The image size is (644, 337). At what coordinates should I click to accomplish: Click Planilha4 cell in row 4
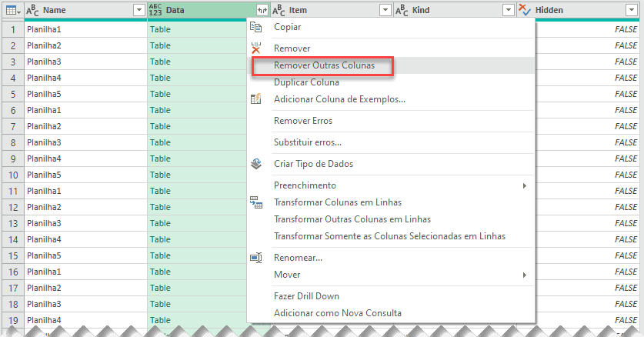coord(85,78)
